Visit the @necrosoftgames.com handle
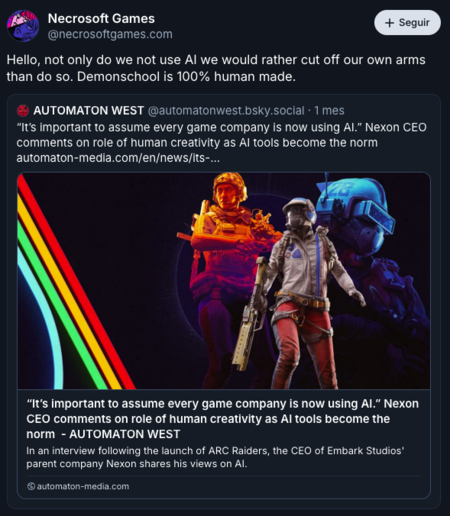Image resolution: width=450 pixels, height=516 pixels. pyautogui.click(x=110, y=34)
